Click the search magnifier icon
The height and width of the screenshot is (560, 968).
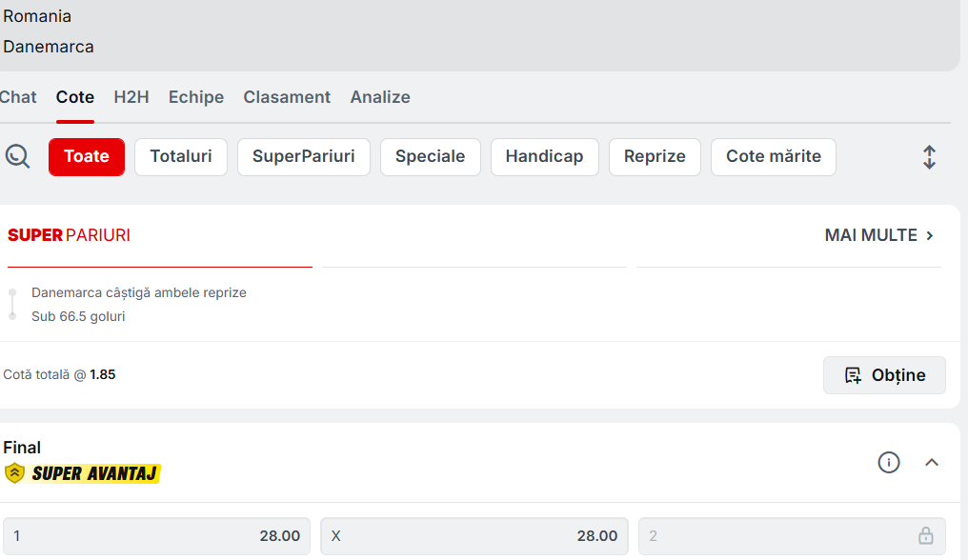coord(17,156)
